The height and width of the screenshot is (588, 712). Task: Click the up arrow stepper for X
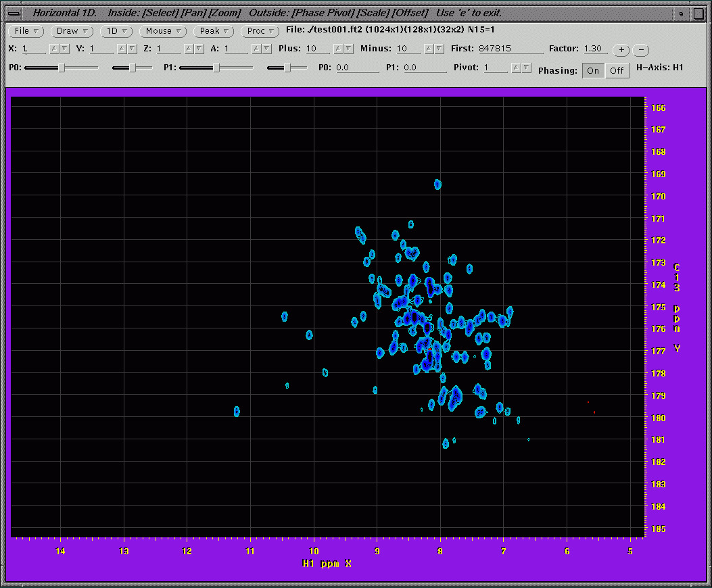tap(55, 49)
